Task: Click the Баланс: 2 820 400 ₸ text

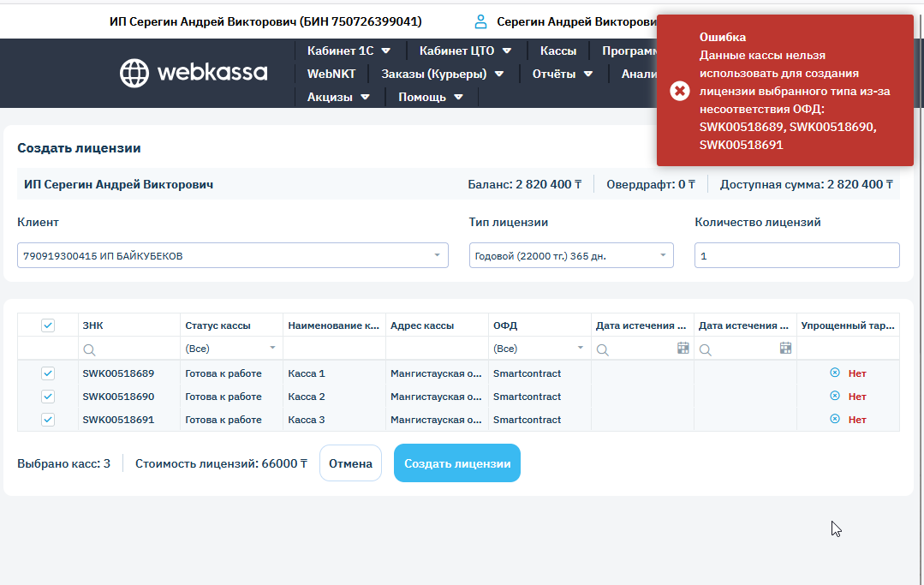Action: (524, 184)
